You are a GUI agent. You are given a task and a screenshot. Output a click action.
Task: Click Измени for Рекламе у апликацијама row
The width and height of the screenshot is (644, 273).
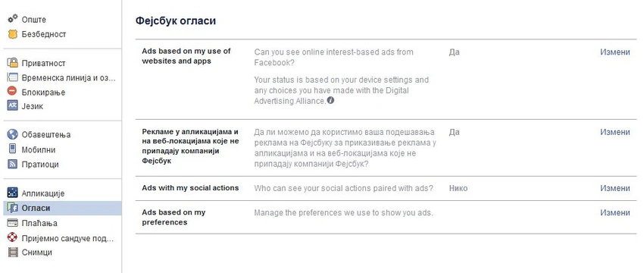click(615, 132)
